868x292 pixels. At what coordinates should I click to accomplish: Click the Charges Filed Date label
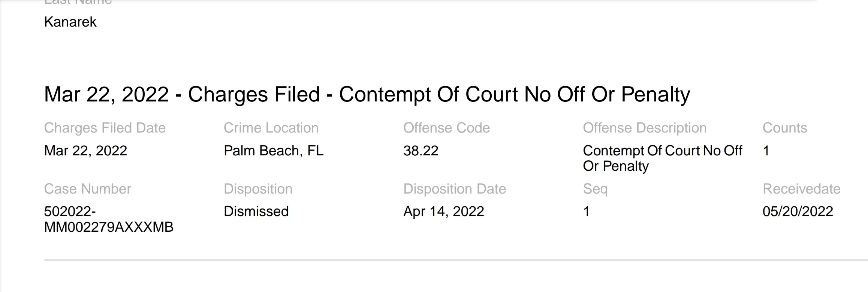pos(105,128)
